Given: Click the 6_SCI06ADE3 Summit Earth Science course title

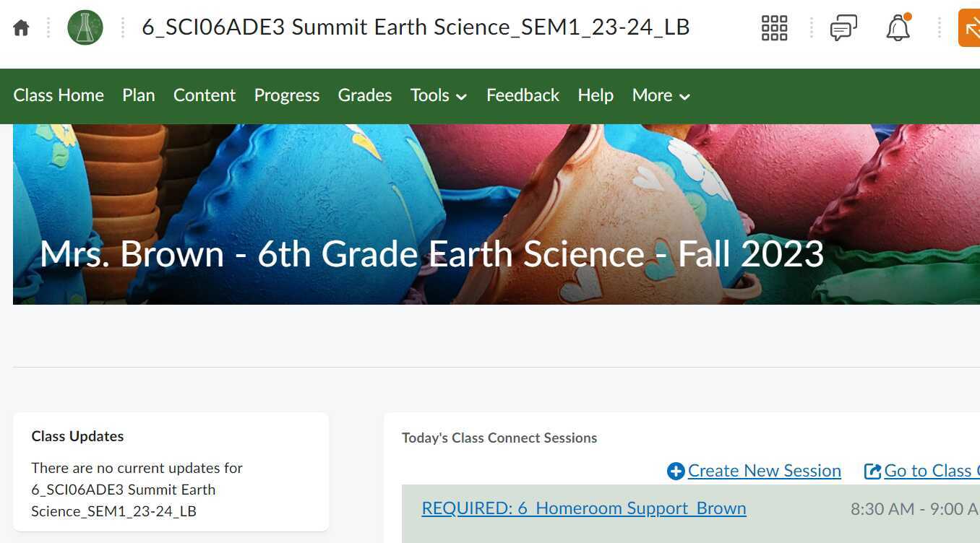Looking at the screenshot, I should [x=416, y=27].
